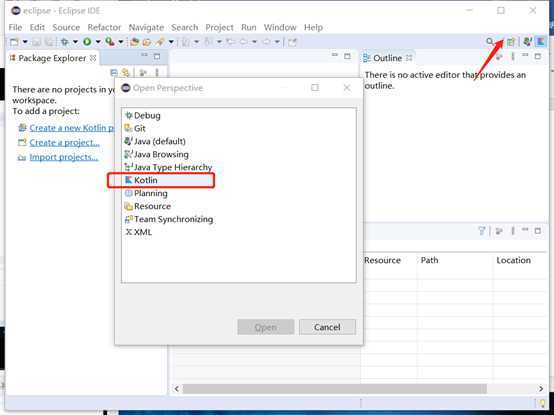This screenshot has width=554, height=415.
Task: Click the filter icon in bottom panel
Action: [x=482, y=231]
